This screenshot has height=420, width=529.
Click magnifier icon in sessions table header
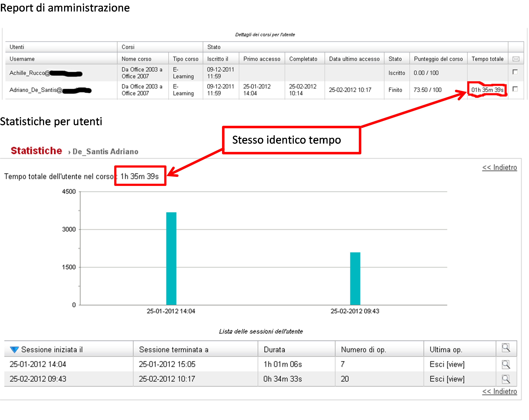(x=506, y=348)
